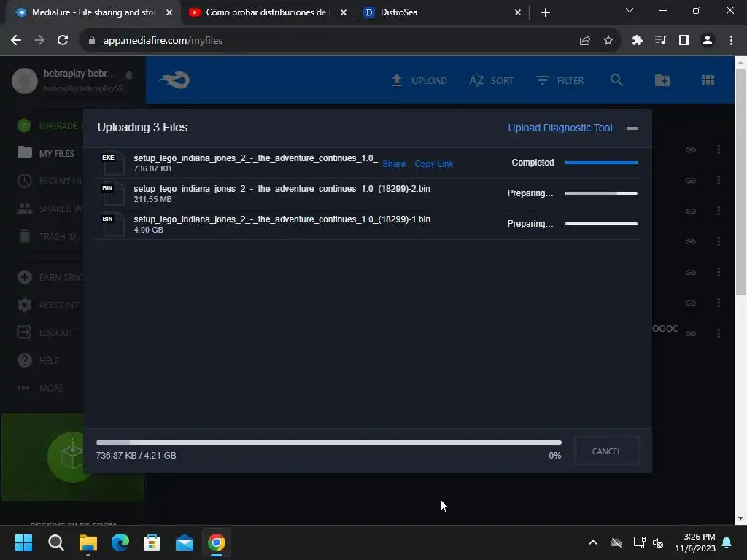
Task: Click the search magnifier in MediaFire header
Action: [616, 80]
